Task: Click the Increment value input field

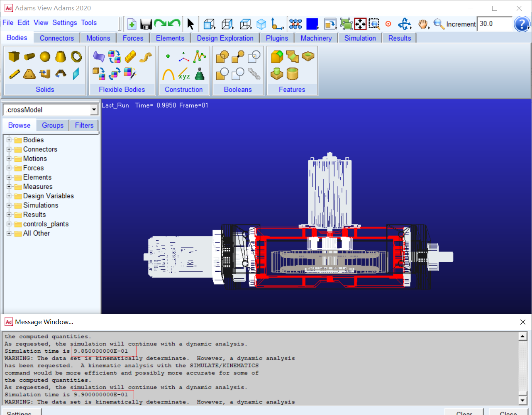Action: pos(494,24)
